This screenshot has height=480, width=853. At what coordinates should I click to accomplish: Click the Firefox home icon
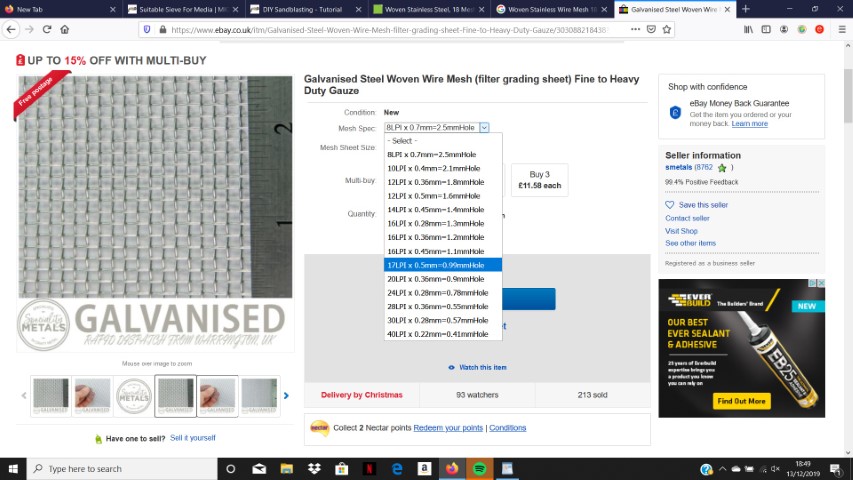point(65,30)
